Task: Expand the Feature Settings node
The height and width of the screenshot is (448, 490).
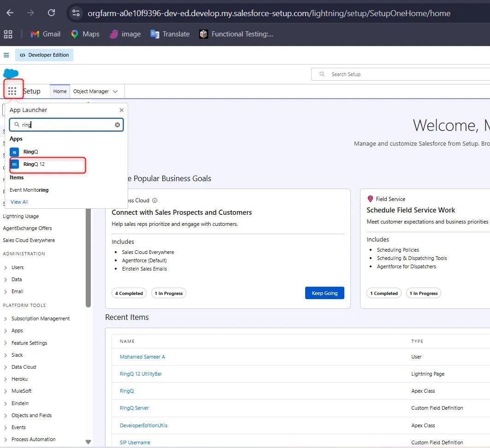Action: coord(6,343)
